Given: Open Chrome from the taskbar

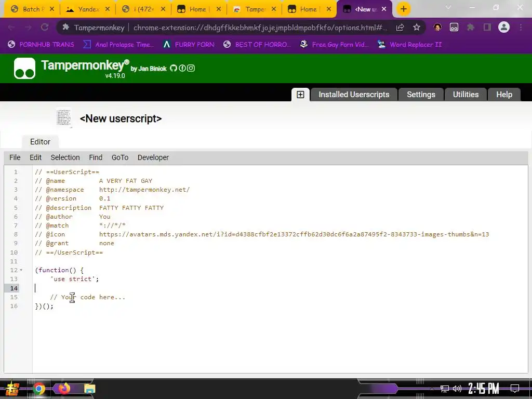Looking at the screenshot, I should (39, 389).
